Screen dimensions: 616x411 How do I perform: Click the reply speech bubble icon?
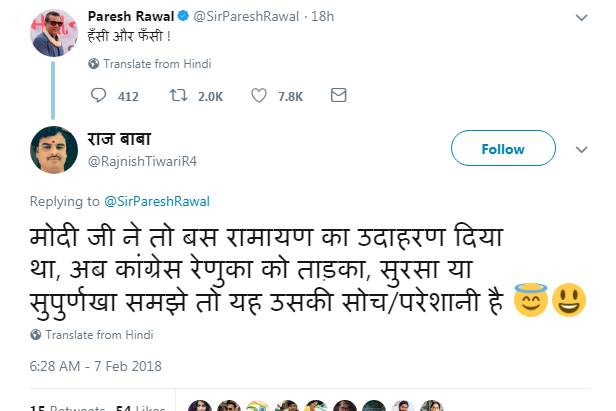(98, 95)
